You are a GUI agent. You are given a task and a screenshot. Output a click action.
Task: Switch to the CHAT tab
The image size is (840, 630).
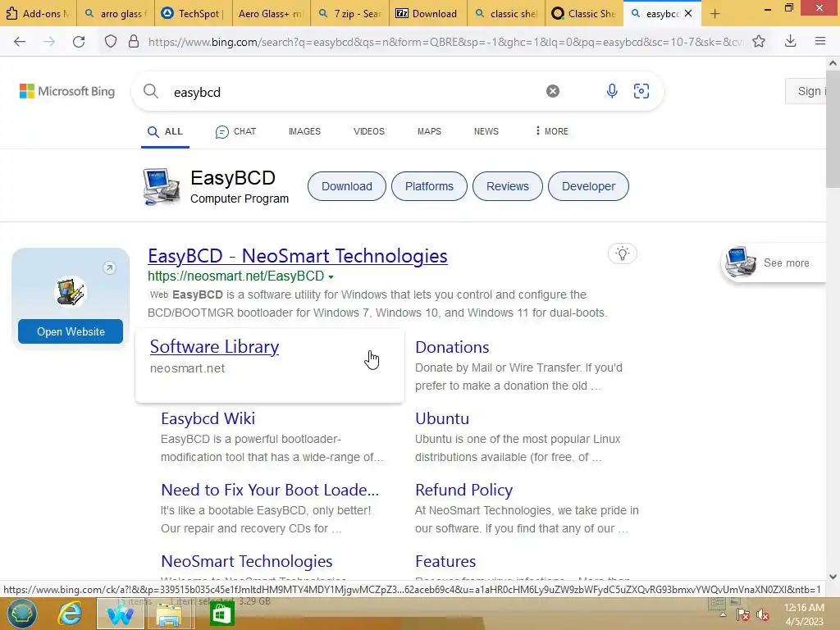235,132
